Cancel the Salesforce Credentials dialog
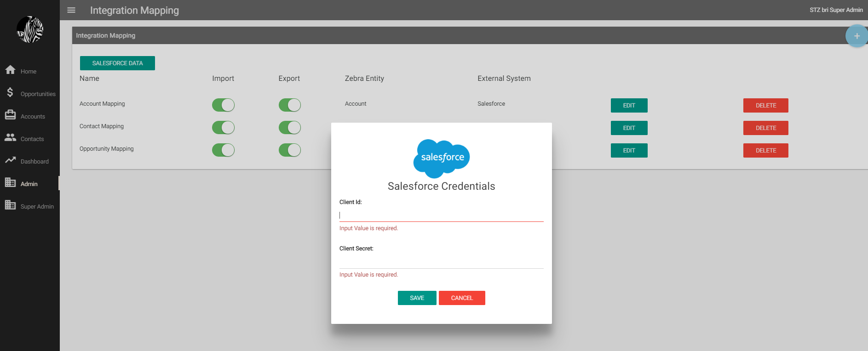The width and height of the screenshot is (868, 351). click(x=462, y=298)
